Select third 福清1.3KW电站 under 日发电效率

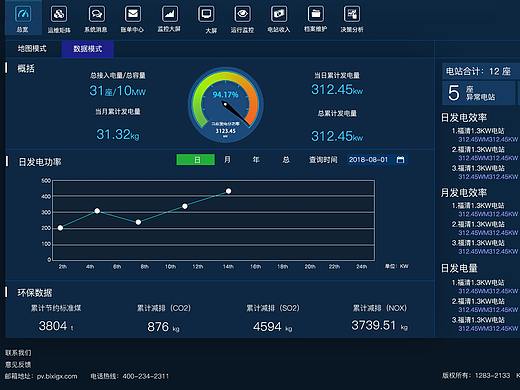478,168
